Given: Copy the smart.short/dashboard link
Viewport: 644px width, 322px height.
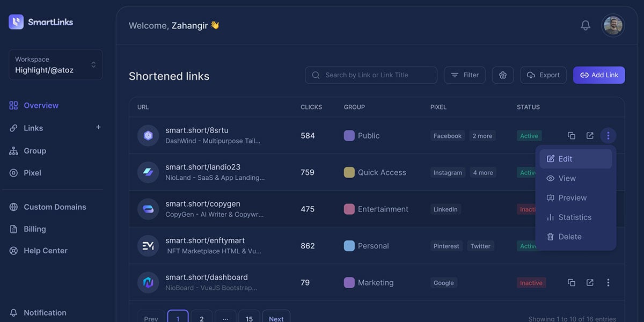Looking at the screenshot, I should coord(572,282).
